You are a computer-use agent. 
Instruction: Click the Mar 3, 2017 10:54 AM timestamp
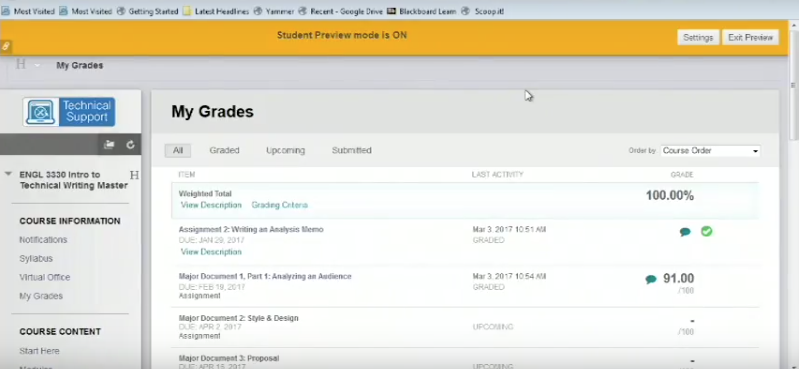click(509, 276)
